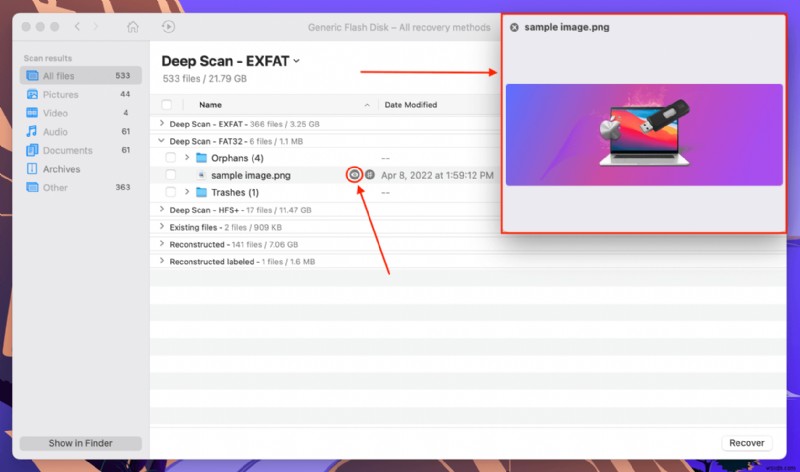The image size is (800, 472).
Task: Click the Name column sort arrow
Action: point(367,105)
